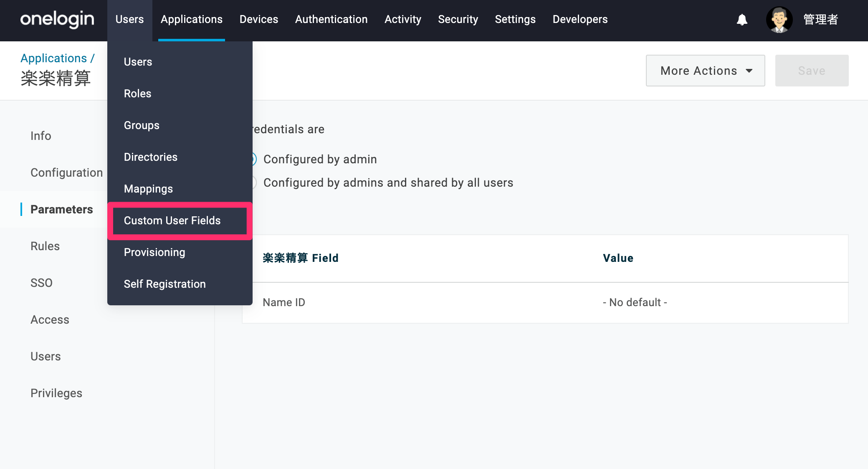
Task: Choose Users in the dropdown menu
Action: 180,62
